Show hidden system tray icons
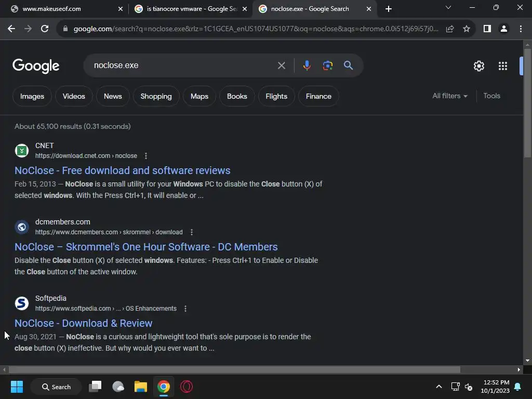This screenshot has height=399, width=532. pyautogui.click(x=438, y=387)
